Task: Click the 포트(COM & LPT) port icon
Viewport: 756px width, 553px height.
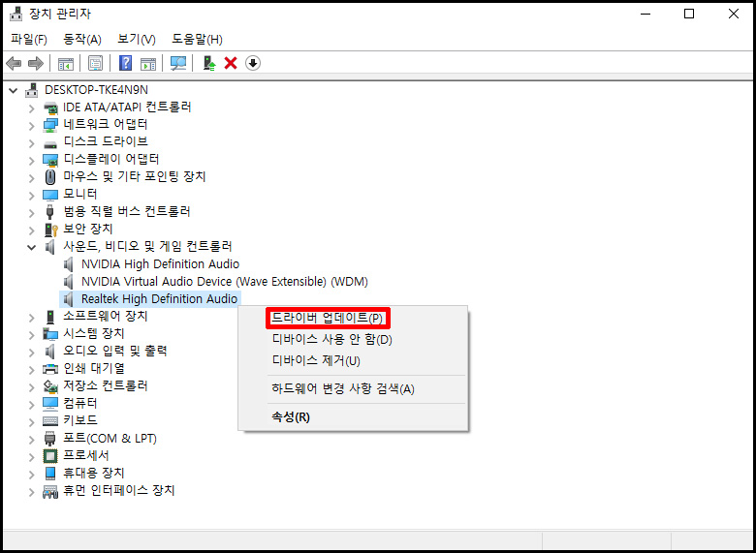Action: [50, 439]
